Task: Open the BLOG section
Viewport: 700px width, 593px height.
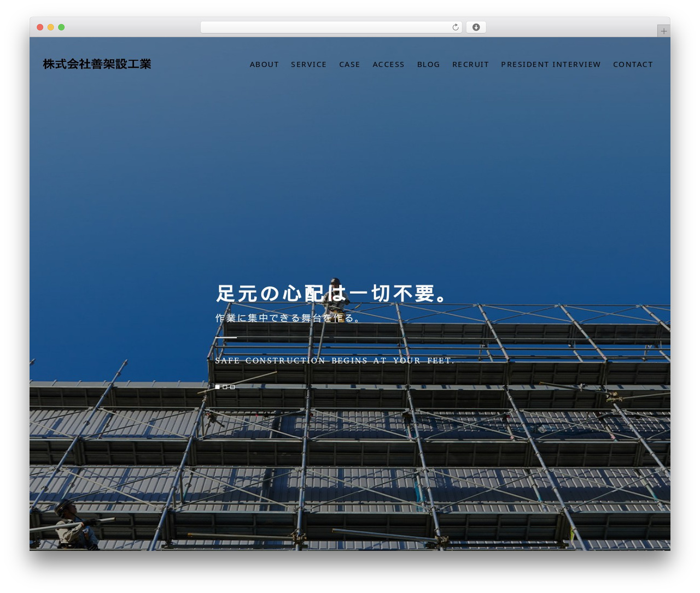Action: 428,65
